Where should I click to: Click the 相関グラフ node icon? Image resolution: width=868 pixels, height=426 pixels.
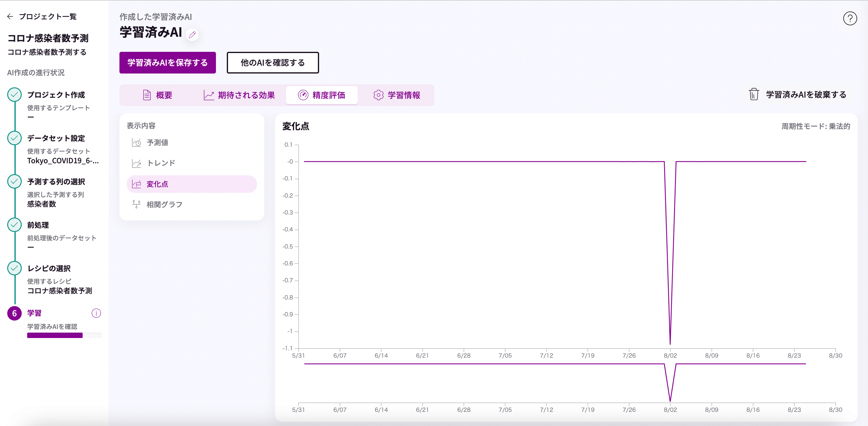[x=136, y=204]
